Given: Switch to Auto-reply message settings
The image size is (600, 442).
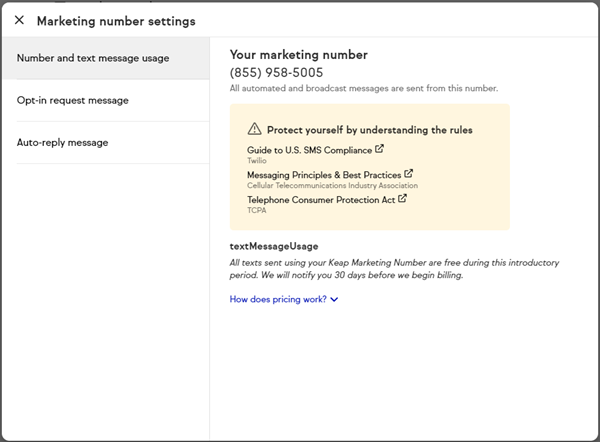Looking at the screenshot, I should pos(62,142).
